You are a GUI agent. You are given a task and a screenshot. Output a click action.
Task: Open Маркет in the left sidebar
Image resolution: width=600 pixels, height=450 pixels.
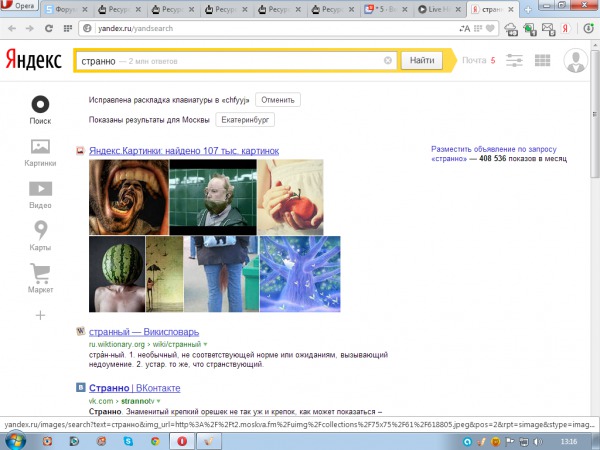40,278
